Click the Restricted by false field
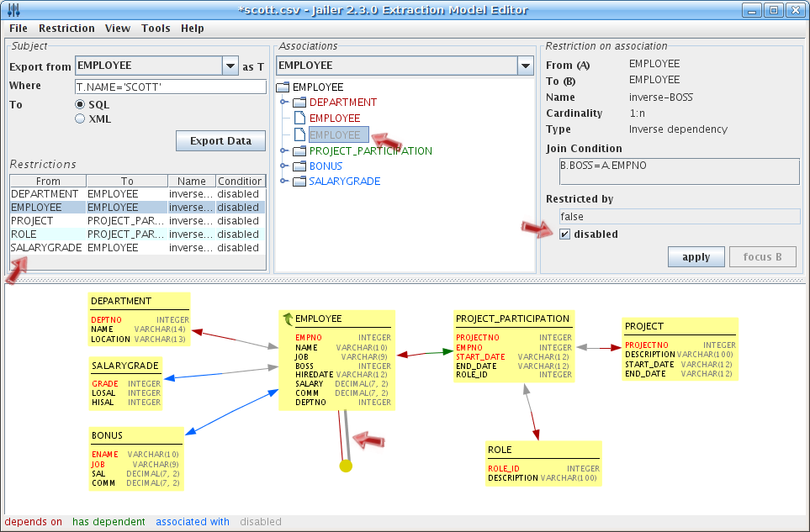The image size is (810, 532). (x=680, y=217)
